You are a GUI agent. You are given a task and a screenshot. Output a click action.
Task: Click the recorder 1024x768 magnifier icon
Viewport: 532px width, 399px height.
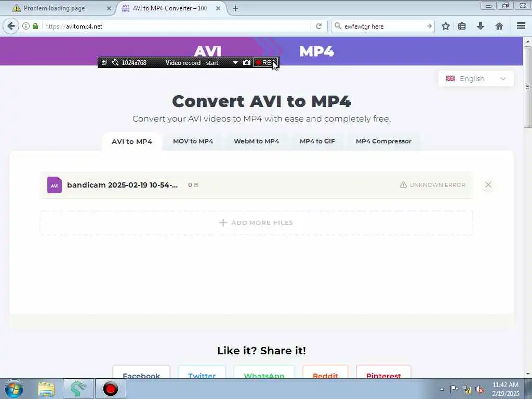tap(115, 62)
